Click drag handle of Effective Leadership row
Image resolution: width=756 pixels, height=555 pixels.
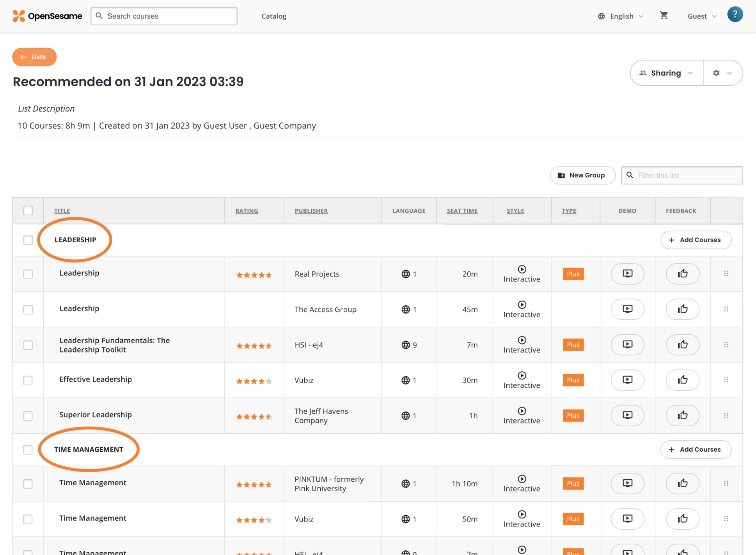pyautogui.click(x=726, y=380)
